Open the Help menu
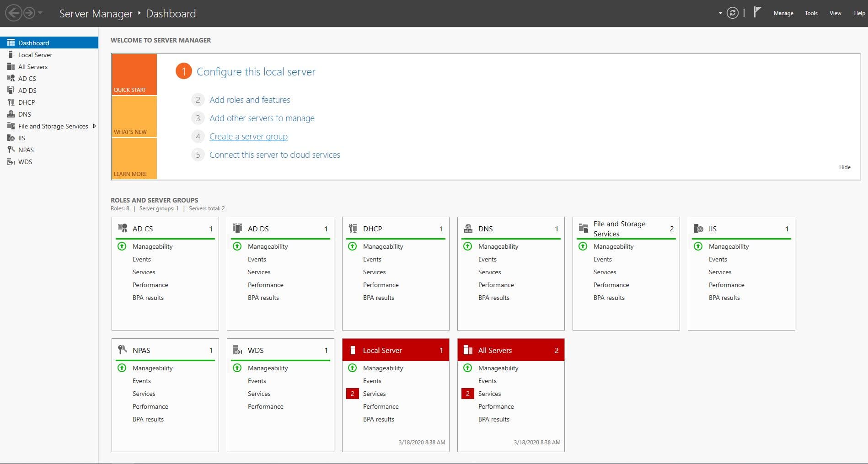The image size is (868, 464). tap(859, 13)
